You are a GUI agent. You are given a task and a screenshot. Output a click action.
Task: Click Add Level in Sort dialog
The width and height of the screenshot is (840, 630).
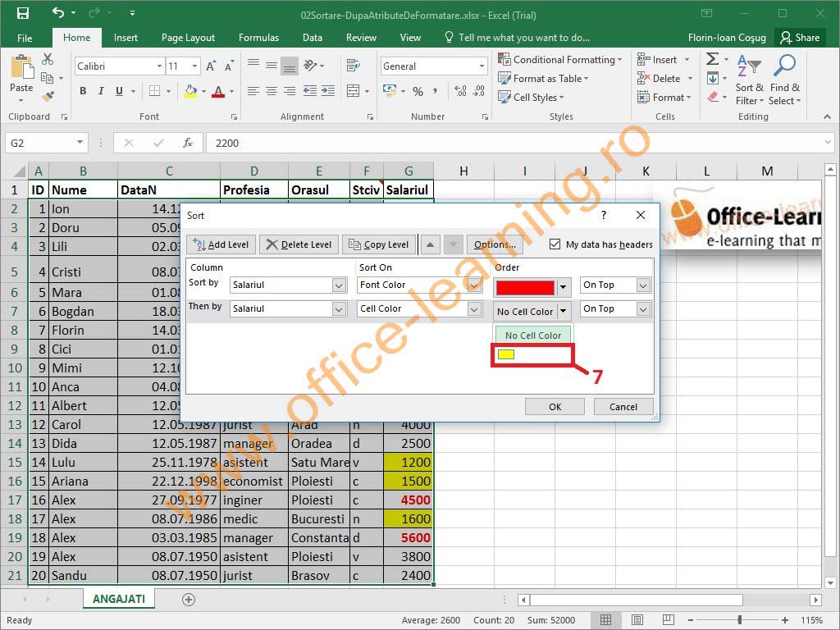tap(221, 244)
